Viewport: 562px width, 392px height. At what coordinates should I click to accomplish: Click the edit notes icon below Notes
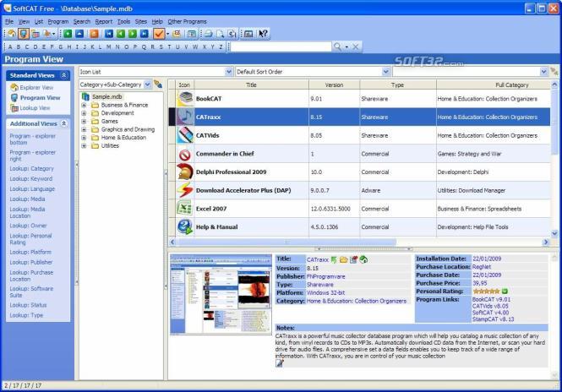(x=280, y=363)
